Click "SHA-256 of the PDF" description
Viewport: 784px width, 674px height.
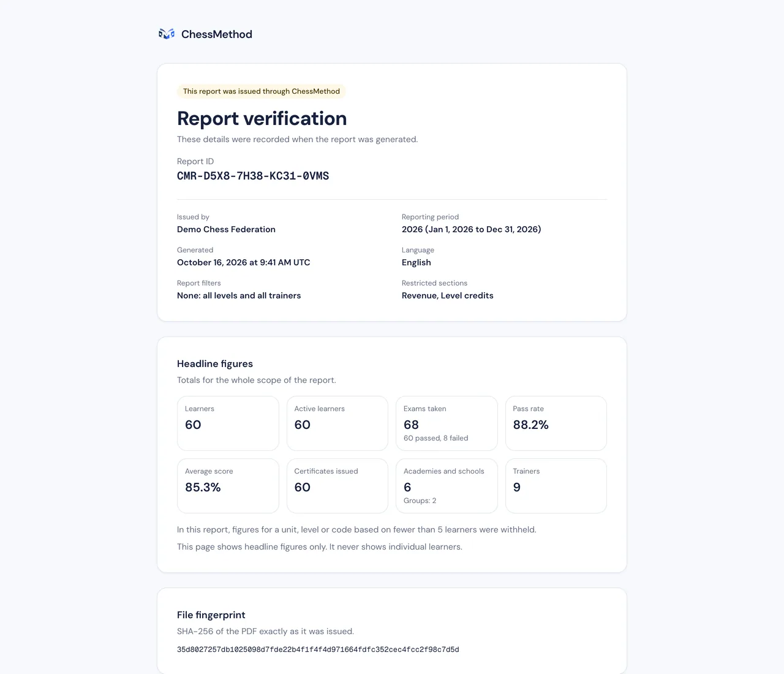pyautogui.click(x=265, y=631)
